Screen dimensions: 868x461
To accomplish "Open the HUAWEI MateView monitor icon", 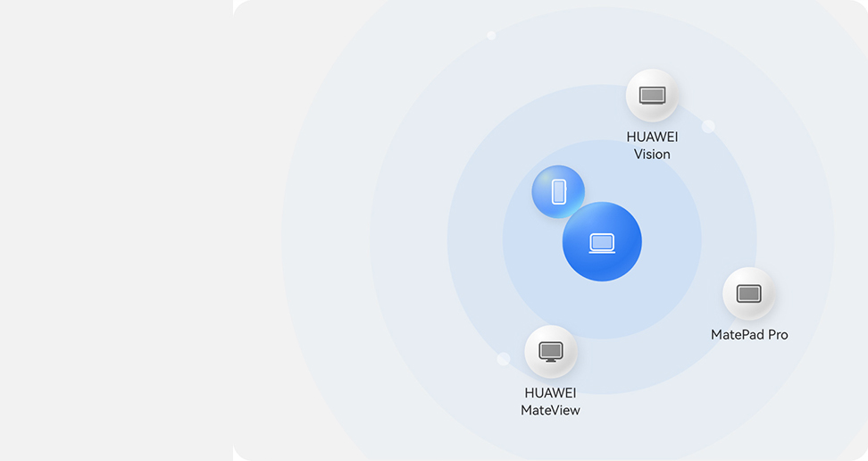I will pos(551,352).
